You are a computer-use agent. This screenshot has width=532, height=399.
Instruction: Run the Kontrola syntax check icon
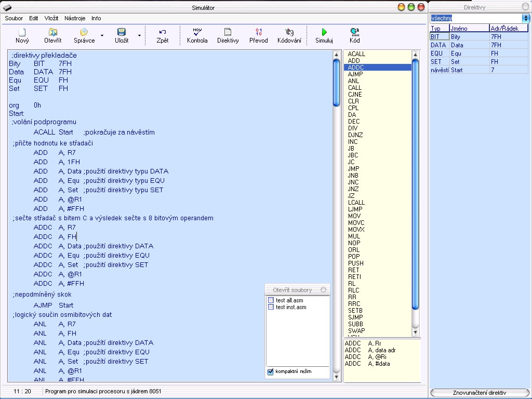click(197, 33)
